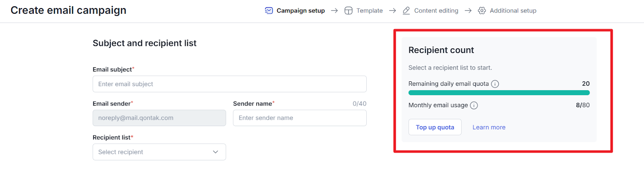
Task: Click the green daily quota progress bar
Action: pyautogui.click(x=499, y=93)
